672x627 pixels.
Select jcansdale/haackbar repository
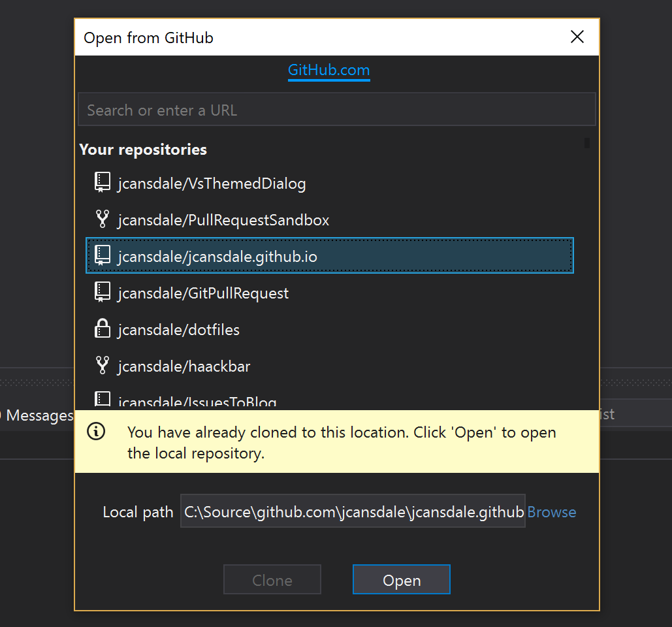point(330,366)
